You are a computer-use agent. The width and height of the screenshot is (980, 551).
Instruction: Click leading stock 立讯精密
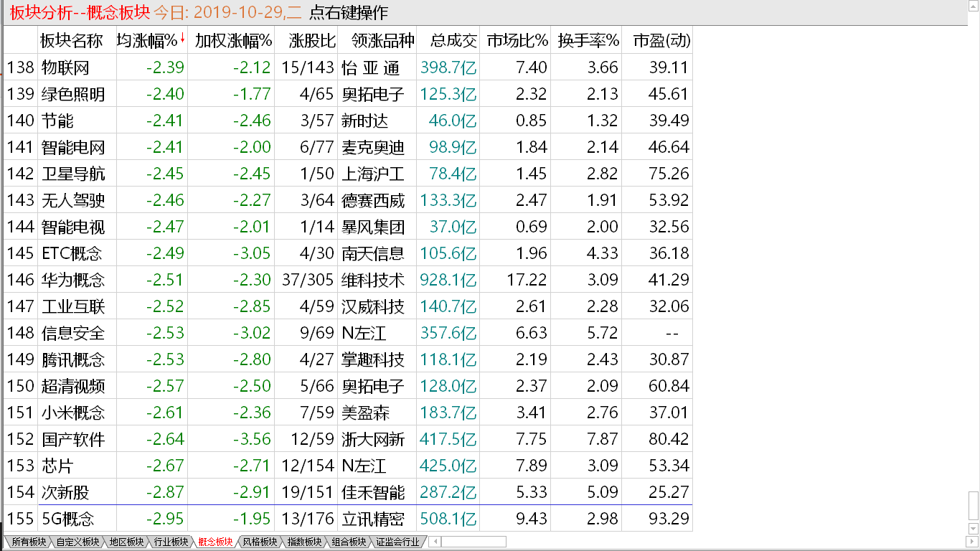pos(374,519)
